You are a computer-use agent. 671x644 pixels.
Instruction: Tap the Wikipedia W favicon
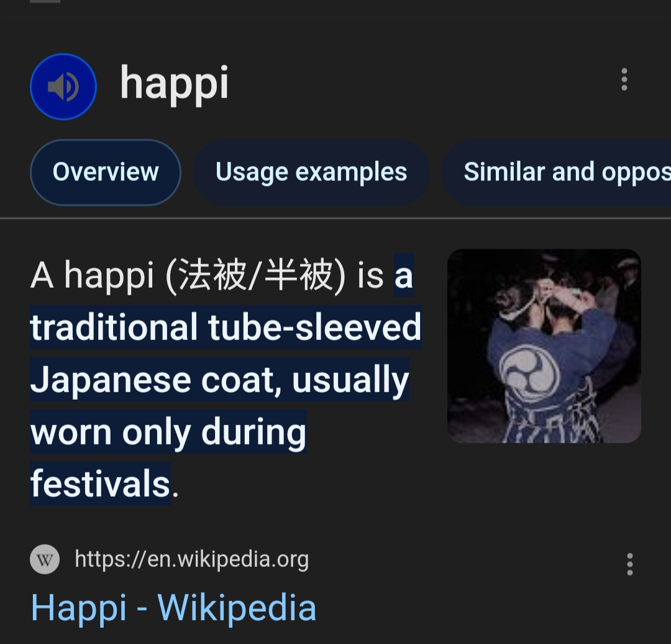point(45,559)
